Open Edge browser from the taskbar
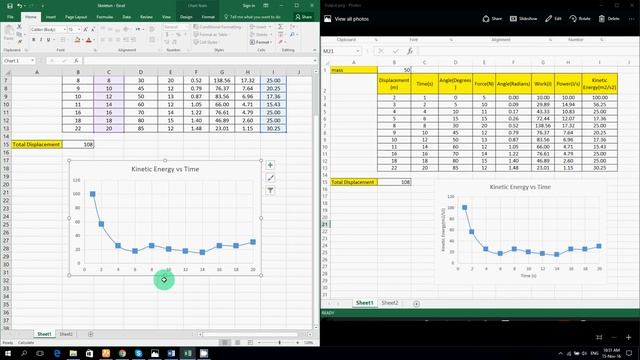Screen dimensions: 640x360 pos(57,353)
